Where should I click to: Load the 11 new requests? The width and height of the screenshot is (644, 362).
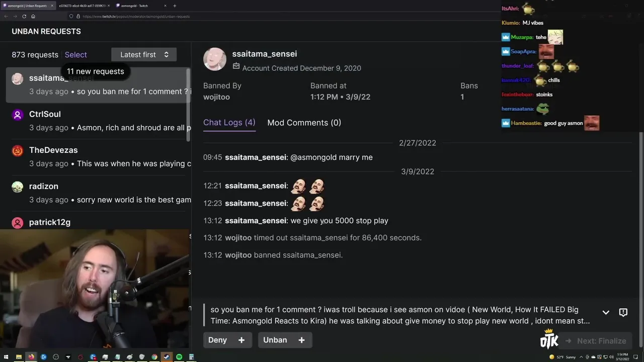tap(96, 71)
